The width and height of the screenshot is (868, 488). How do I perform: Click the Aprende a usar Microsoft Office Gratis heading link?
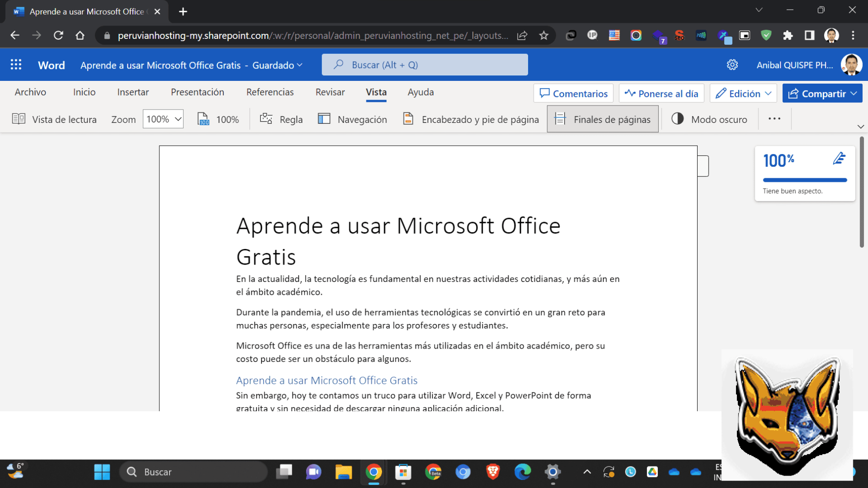(327, 380)
